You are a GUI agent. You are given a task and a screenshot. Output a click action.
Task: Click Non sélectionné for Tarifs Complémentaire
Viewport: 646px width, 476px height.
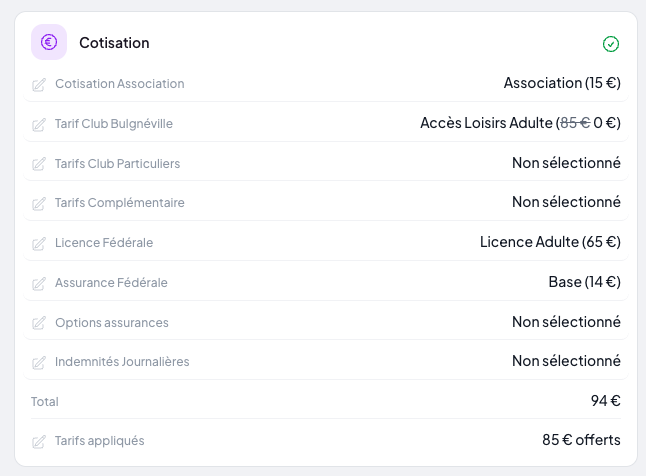[x=566, y=202]
